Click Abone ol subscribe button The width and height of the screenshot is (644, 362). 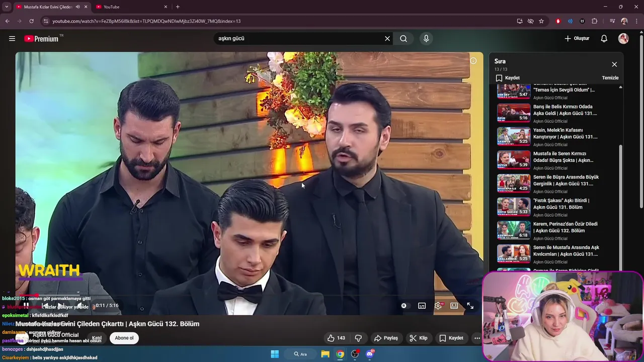[x=124, y=338]
